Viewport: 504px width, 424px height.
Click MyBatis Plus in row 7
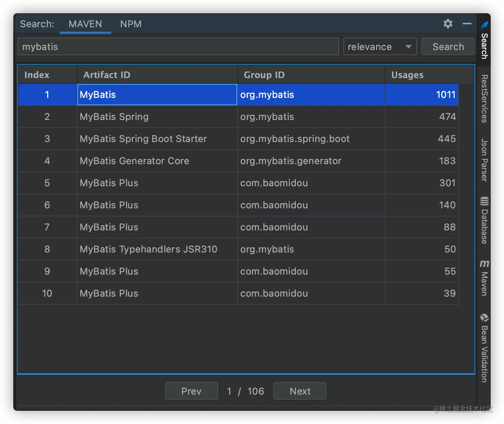tap(157, 227)
